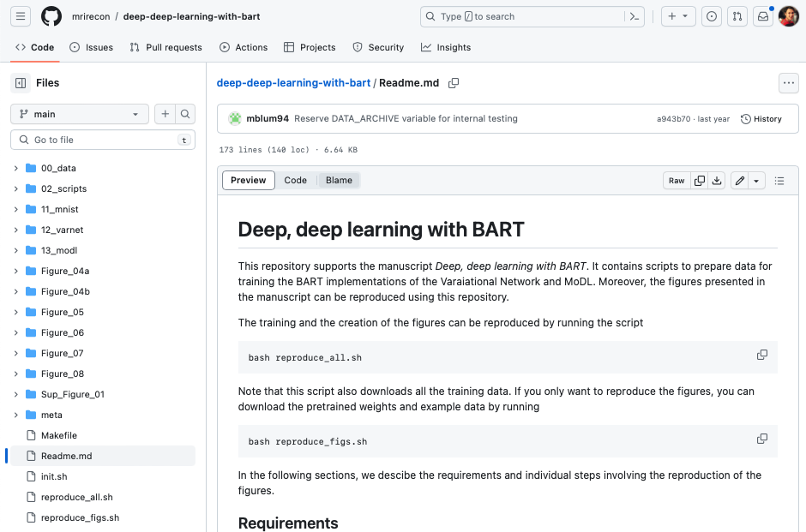
Task: Open the outline list icon
Action: point(779,181)
